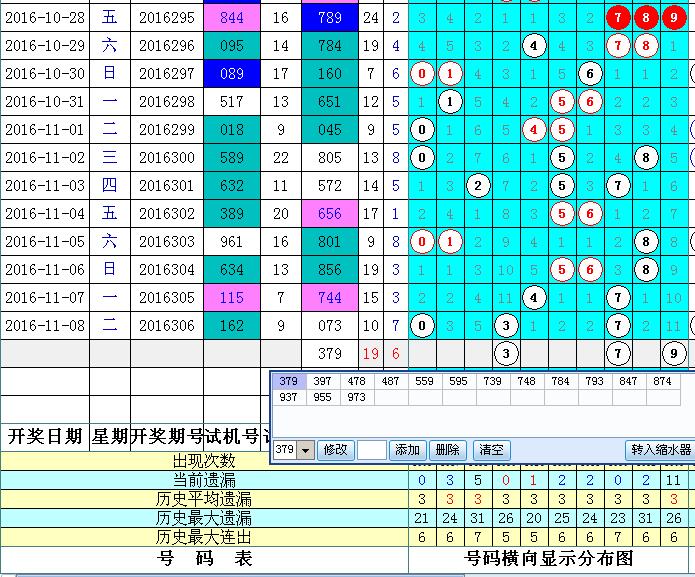
Task: Click the 修改 (modify) button
Action: coord(336,450)
